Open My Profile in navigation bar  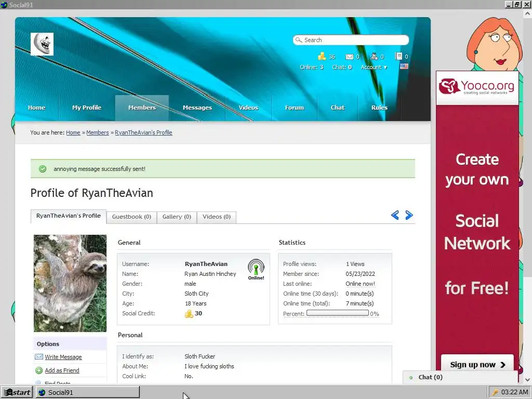87,108
